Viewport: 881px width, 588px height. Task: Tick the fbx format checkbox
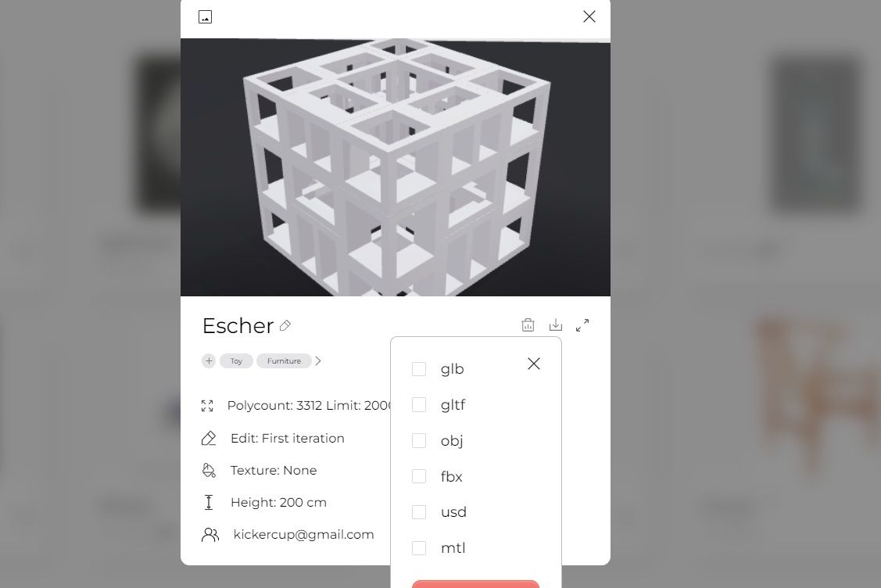[x=418, y=476]
